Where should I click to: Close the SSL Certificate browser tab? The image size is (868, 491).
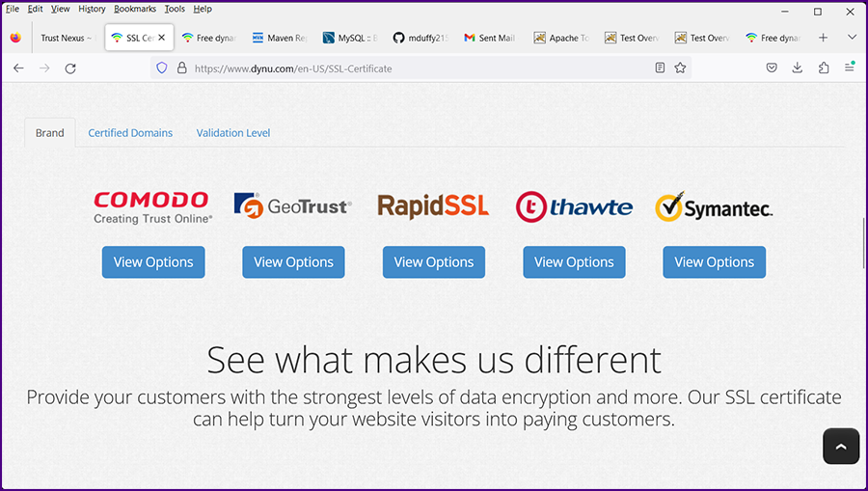point(161,39)
